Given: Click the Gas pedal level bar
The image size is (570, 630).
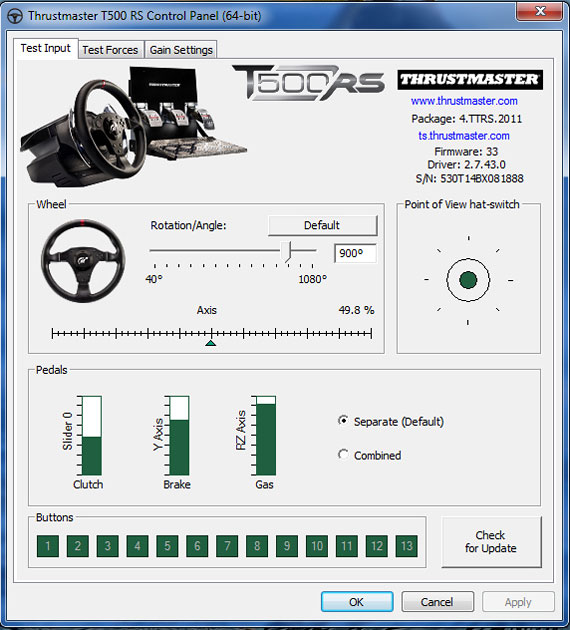Looking at the screenshot, I should click(266, 436).
